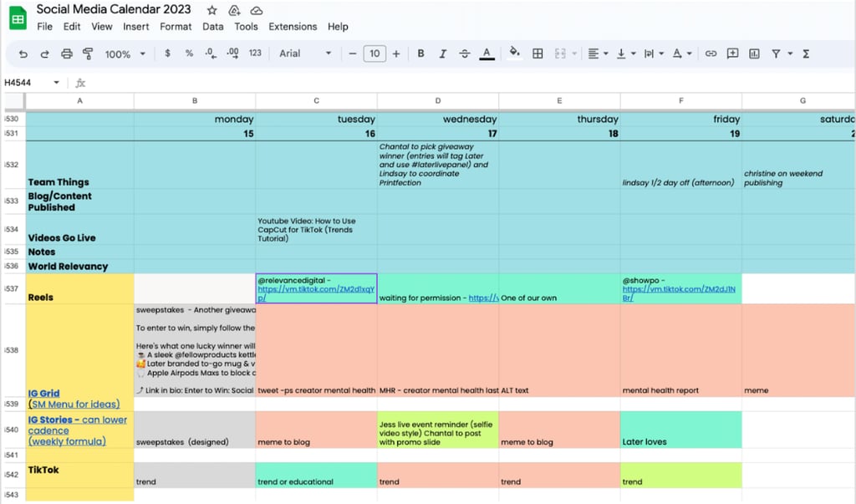The image size is (856, 504).
Task: Open the Google Sheets home icon
Action: coord(18,18)
